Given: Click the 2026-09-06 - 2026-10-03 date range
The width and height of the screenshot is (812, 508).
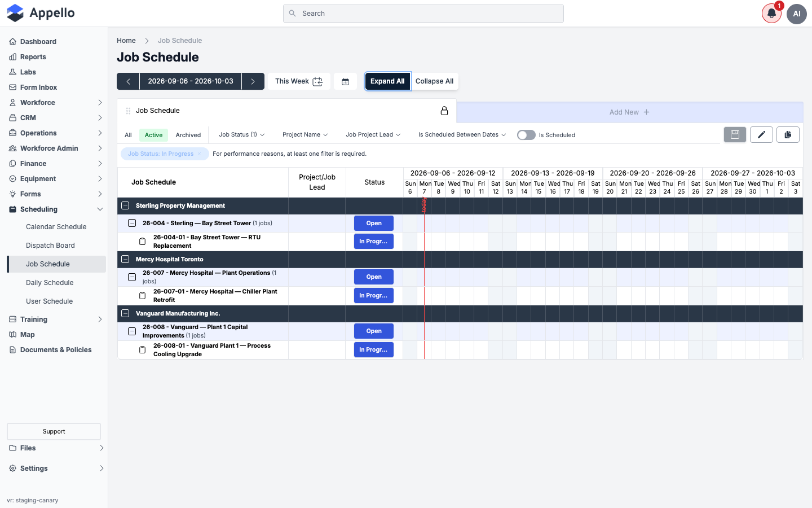Looking at the screenshot, I should coord(191,81).
